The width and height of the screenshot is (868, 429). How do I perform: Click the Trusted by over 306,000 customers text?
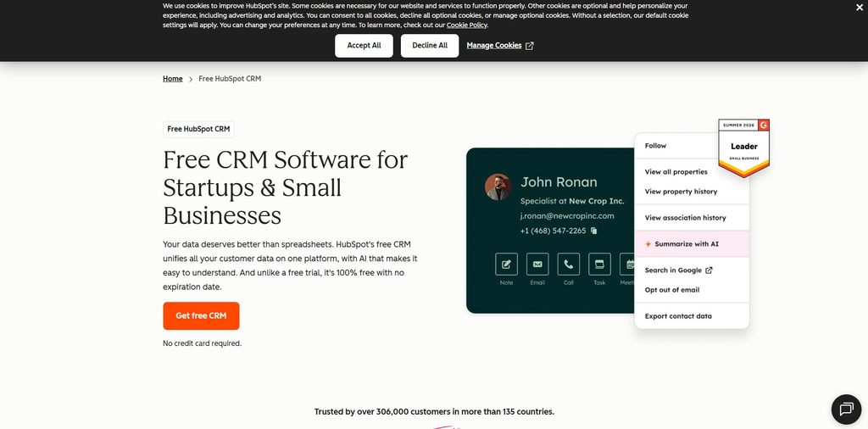point(434,412)
